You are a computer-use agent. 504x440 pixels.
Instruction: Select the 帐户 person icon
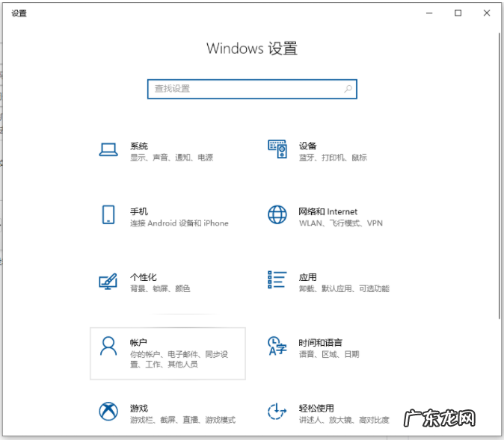pos(108,346)
